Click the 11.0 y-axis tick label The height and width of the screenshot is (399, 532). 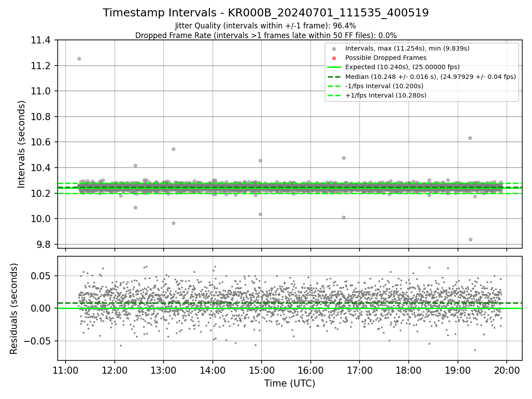[x=41, y=91]
